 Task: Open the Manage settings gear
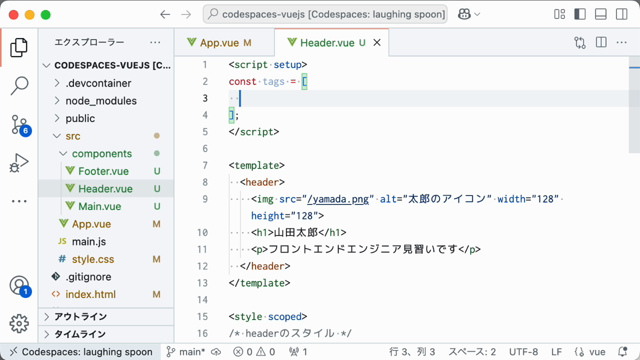pos(19,324)
